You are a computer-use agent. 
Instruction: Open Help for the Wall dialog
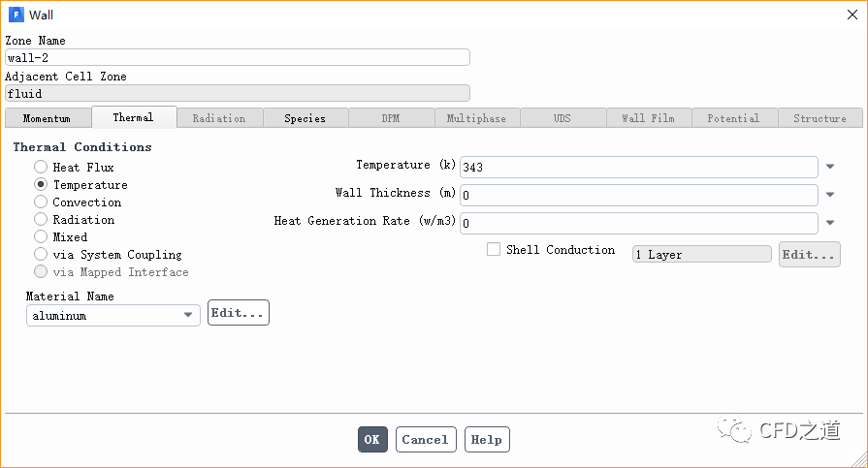coord(486,440)
